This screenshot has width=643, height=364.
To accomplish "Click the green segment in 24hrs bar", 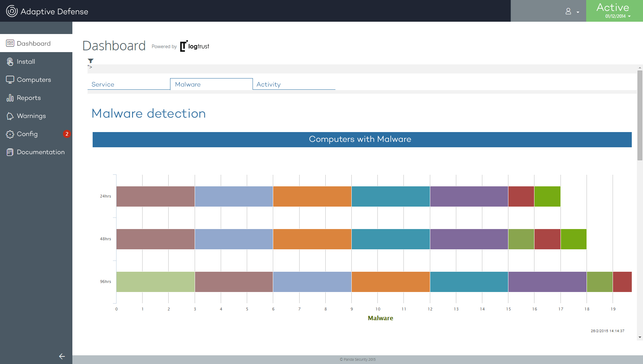I will pos(547,196).
